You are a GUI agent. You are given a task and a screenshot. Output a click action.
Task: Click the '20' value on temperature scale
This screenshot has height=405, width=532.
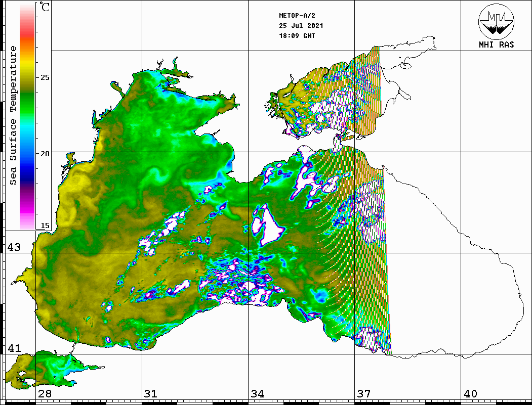pos(45,154)
